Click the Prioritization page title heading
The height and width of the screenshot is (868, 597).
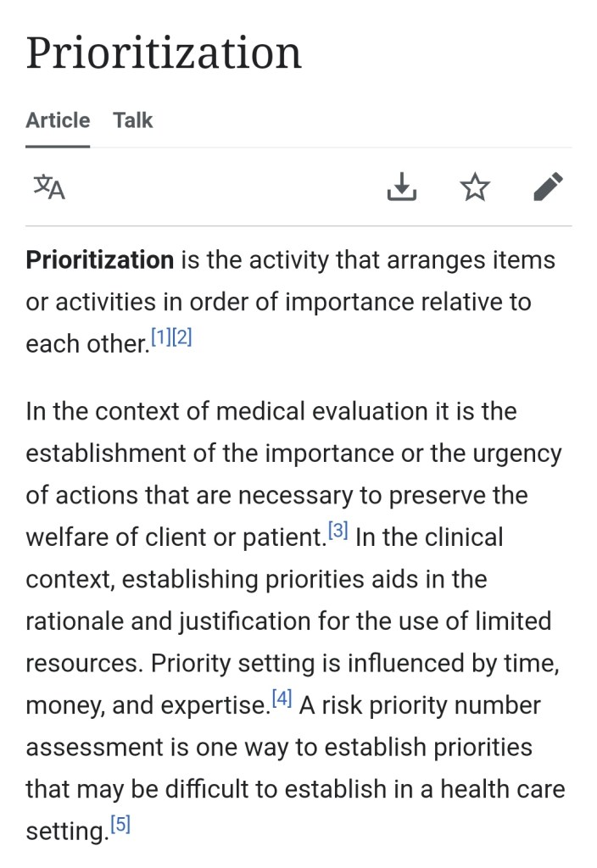pyautogui.click(x=164, y=53)
